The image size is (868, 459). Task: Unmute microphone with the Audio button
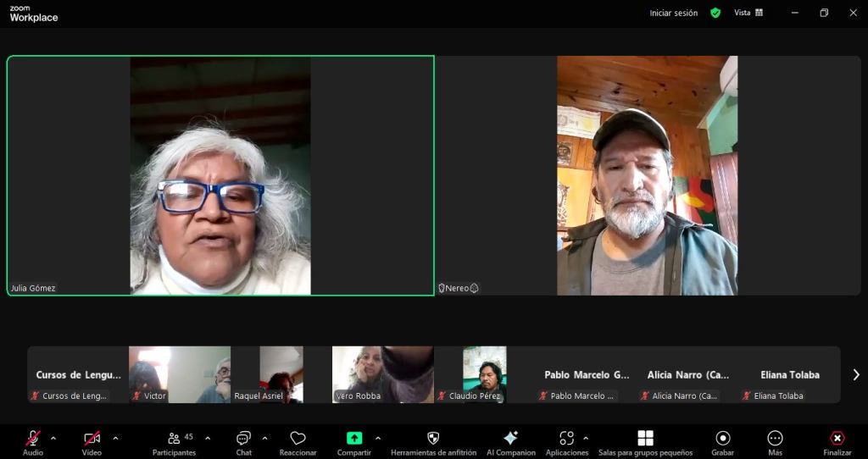(x=32, y=439)
